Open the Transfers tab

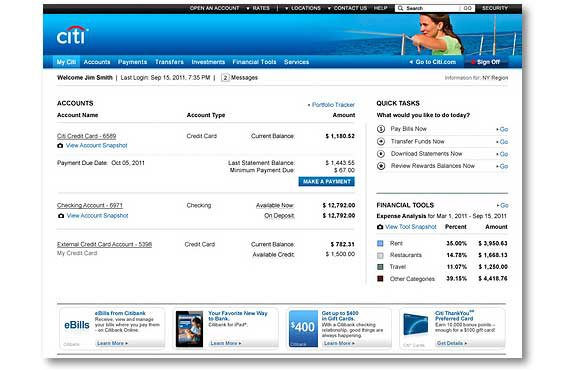169,62
